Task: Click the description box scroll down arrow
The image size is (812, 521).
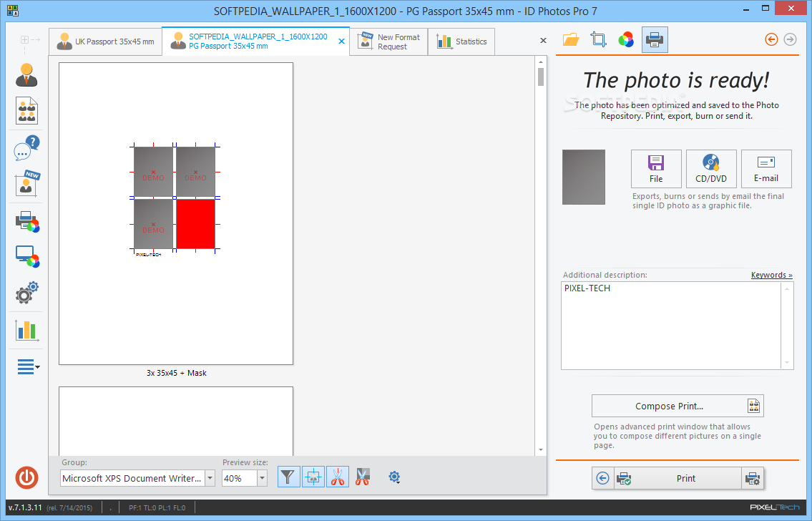Action: tap(787, 363)
